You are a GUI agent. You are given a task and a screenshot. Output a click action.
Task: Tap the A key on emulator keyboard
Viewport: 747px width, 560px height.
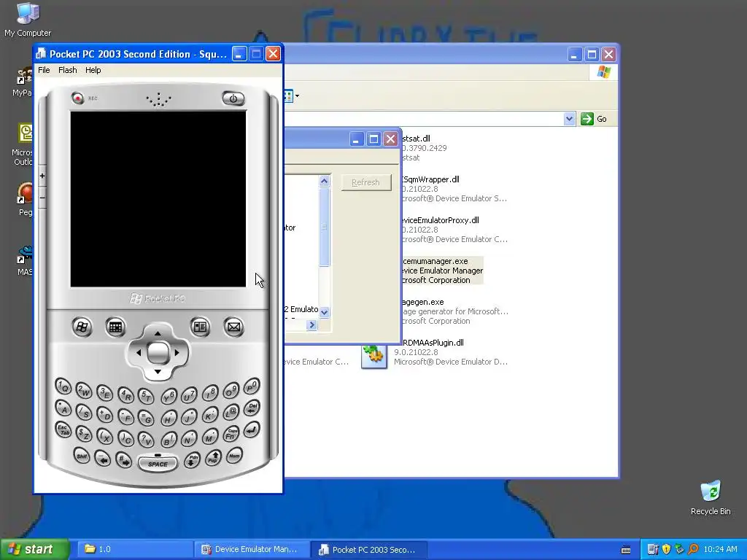[x=63, y=408]
